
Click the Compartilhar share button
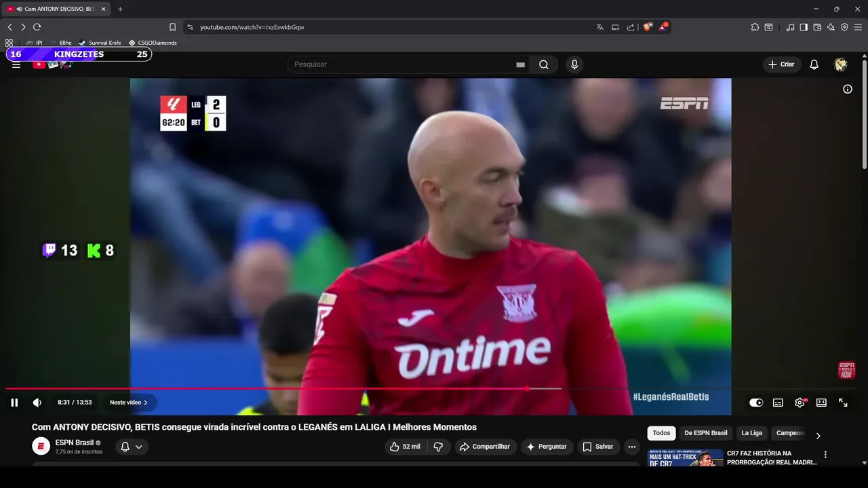pyautogui.click(x=486, y=447)
